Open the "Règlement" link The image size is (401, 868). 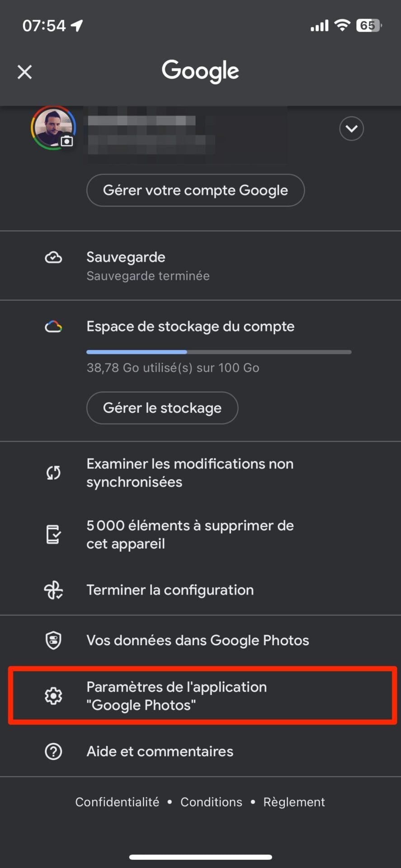coord(294,802)
